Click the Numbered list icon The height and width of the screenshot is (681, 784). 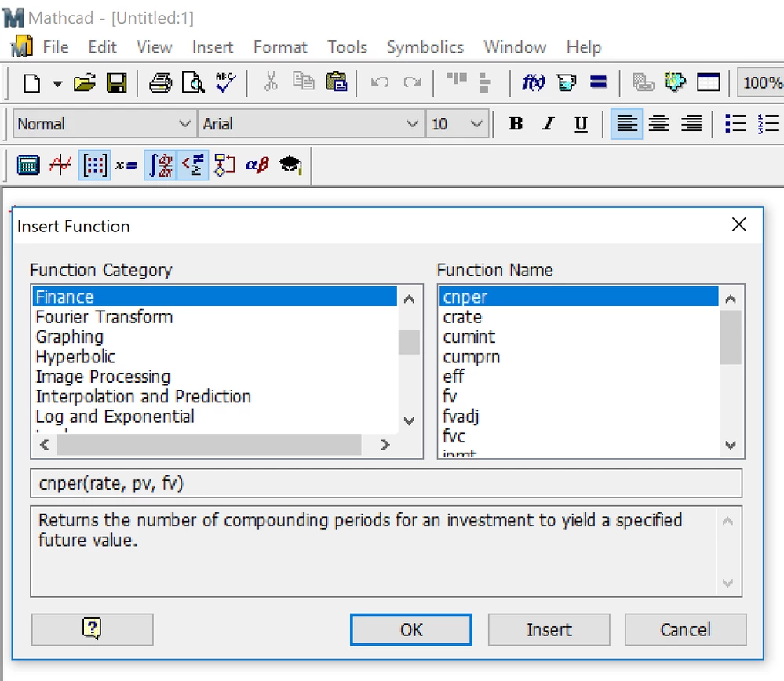(768, 123)
